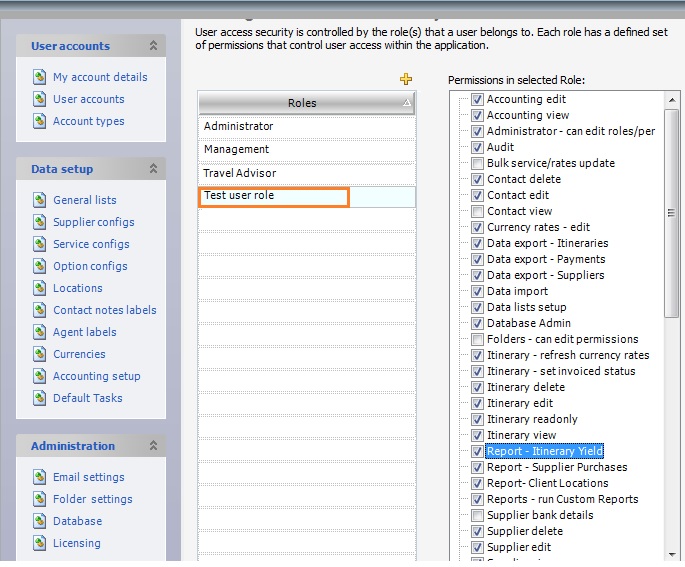Sort by the Roles column header
The image size is (685, 567).
click(x=302, y=103)
